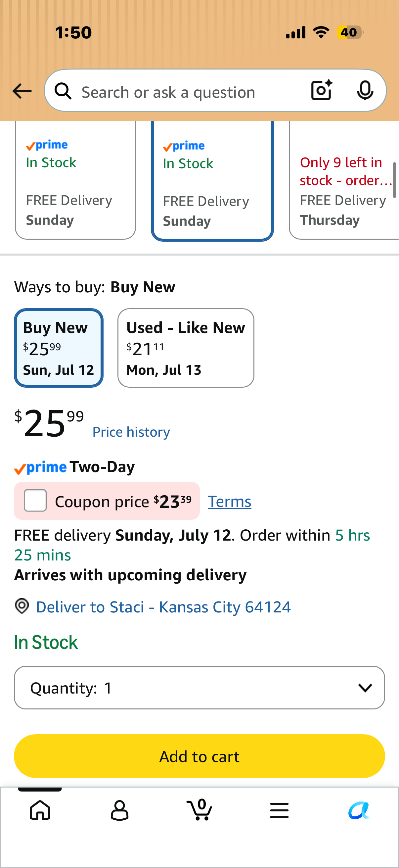The width and height of the screenshot is (399, 868).
Task: Check the Coupon price $23.39 checkbox
Action: [x=35, y=501]
